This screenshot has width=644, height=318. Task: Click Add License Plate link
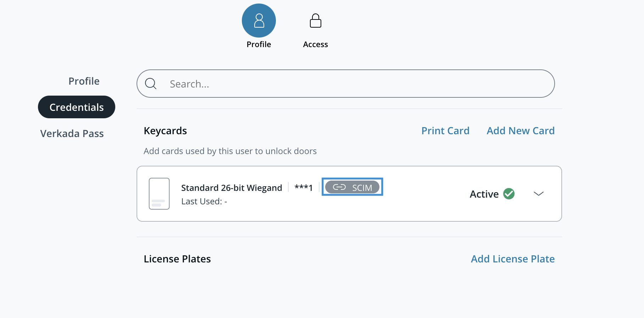point(512,259)
